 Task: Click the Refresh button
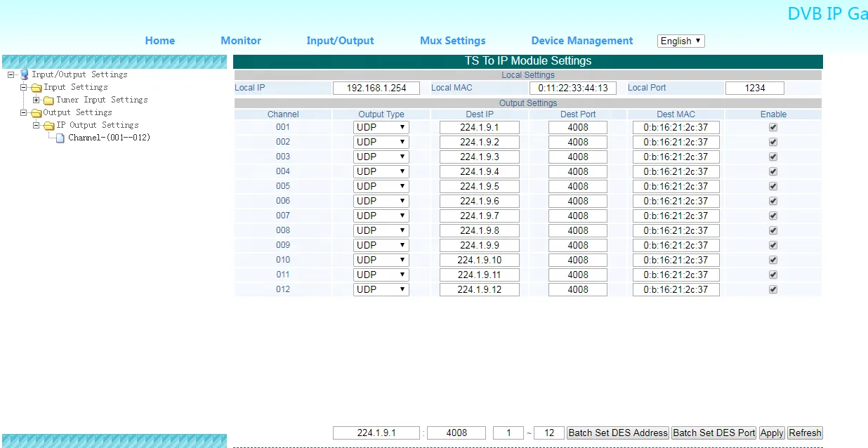click(x=805, y=433)
